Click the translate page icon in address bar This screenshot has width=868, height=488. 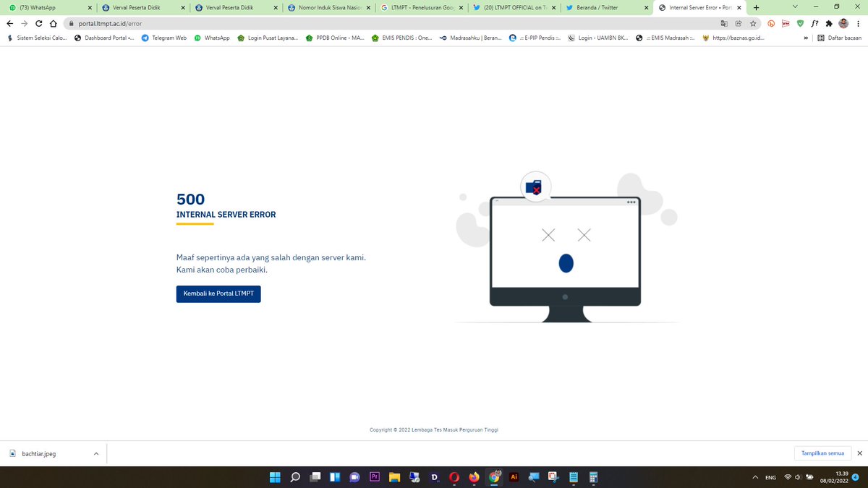724,23
